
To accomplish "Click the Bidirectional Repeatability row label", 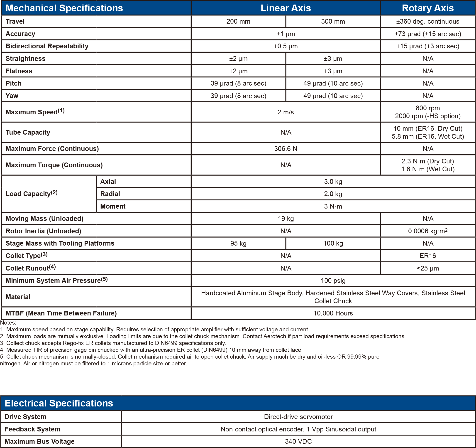I will click(x=47, y=46).
